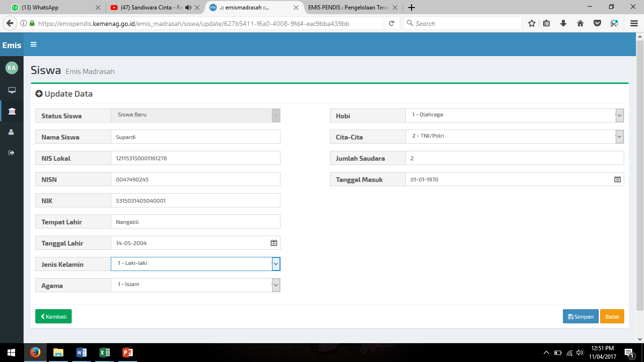The height and width of the screenshot is (362, 644).
Task: Open the Pocket icon in toolbar
Action: click(x=597, y=23)
